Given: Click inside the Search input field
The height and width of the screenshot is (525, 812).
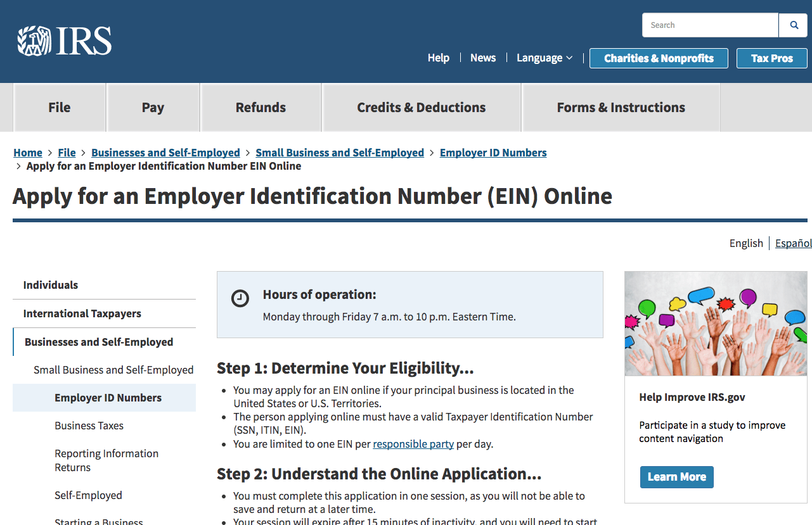Looking at the screenshot, I should (x=704, y=25).
